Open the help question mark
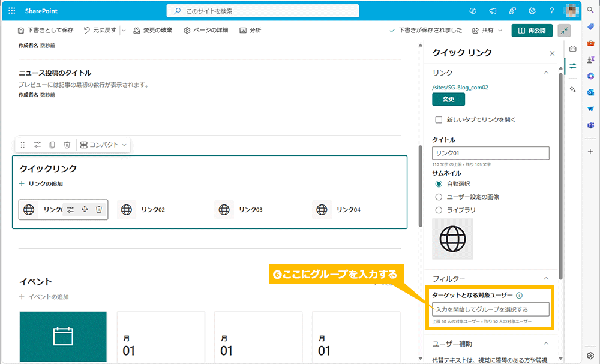 pyautogui.click(x=551, y=11)
